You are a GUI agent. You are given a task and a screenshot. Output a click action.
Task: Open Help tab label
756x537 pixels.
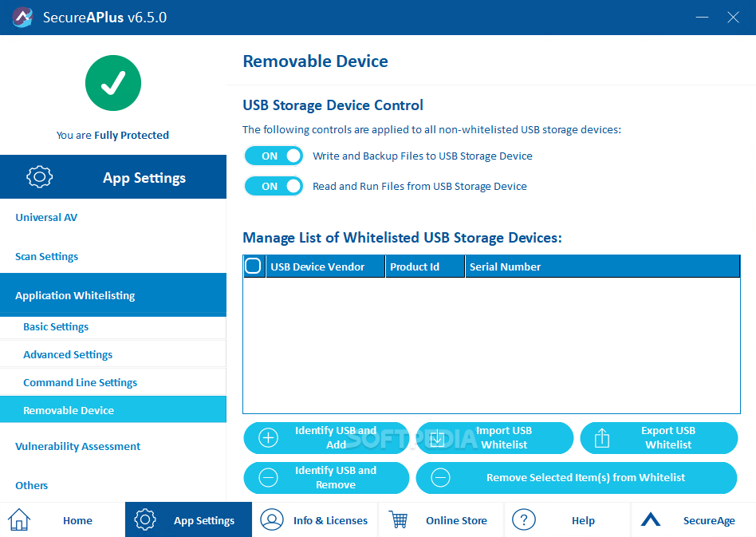click(583, 520)
